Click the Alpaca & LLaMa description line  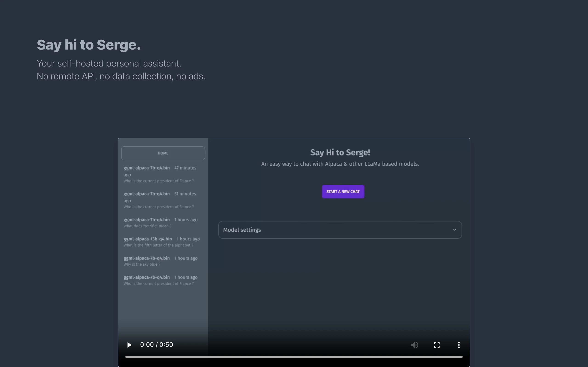click(340, 164)
